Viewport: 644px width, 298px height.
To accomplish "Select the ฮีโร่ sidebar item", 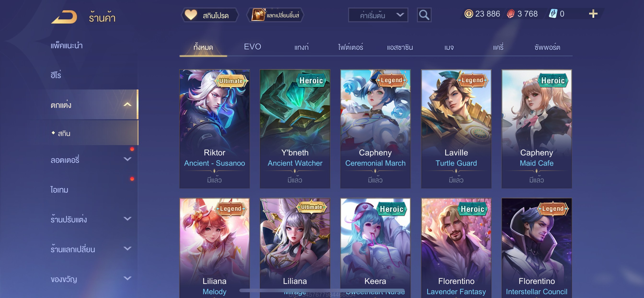I will (x=56, y=75).
